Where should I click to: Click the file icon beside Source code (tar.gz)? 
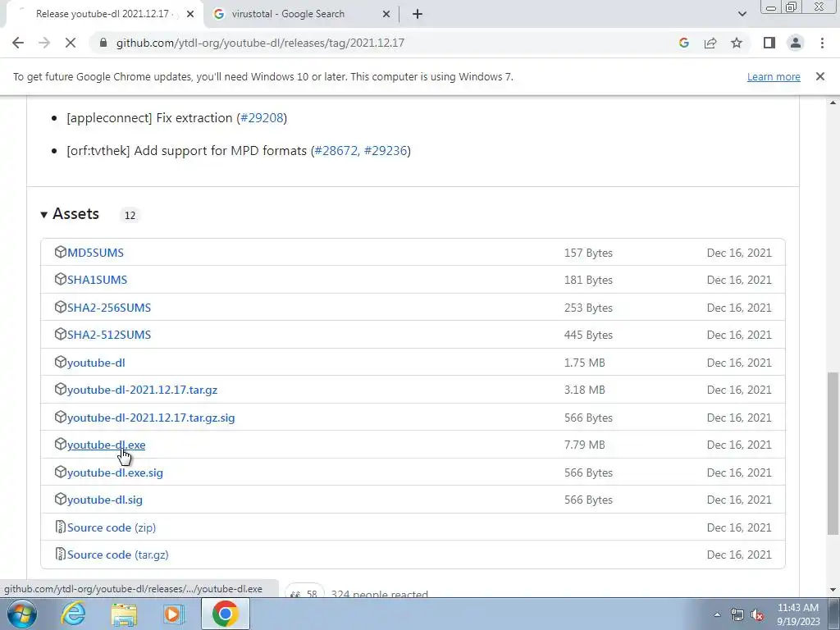(61, 554)
